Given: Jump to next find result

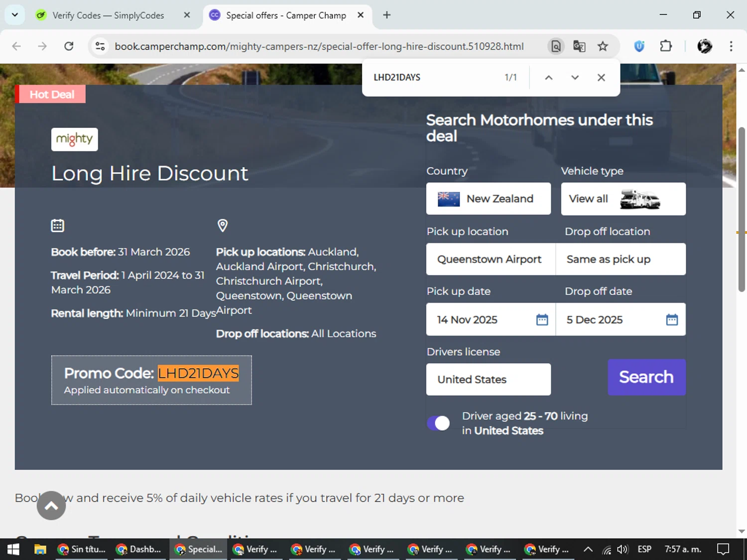Looking at the screenshot, I should tap(575, 77).
